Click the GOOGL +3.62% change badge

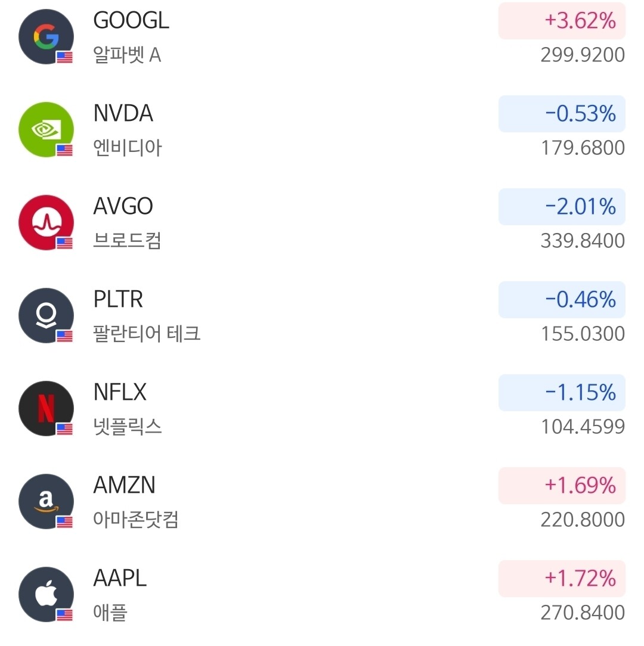pyautogui.click(x=562, y=21)
